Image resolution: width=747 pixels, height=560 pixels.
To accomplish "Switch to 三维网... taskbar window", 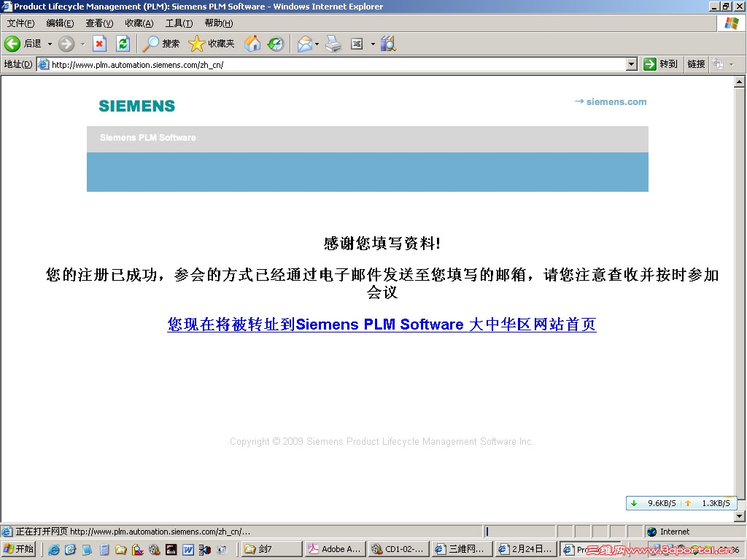I will point(462,549).
